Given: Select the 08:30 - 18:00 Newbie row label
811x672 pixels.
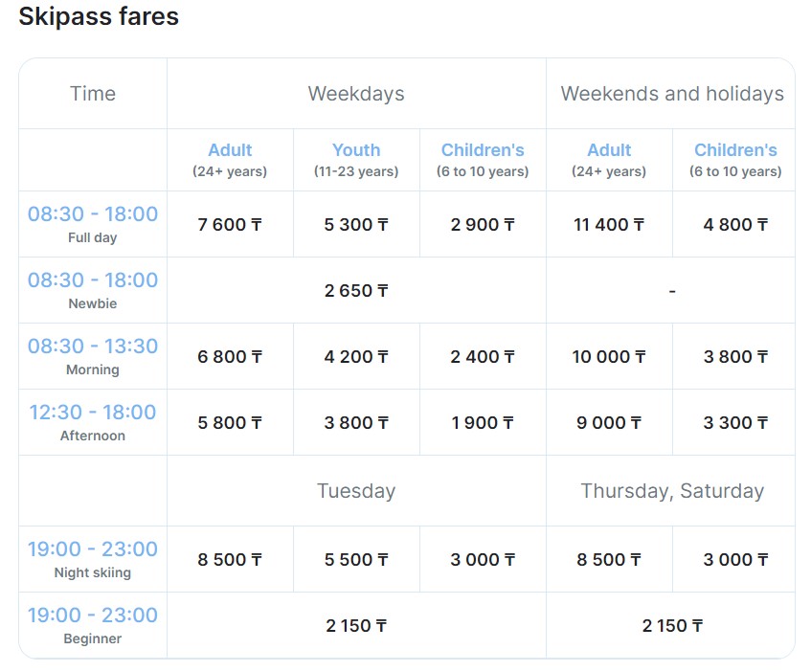Looking at the screenshot, I should (x=93, y=290).
